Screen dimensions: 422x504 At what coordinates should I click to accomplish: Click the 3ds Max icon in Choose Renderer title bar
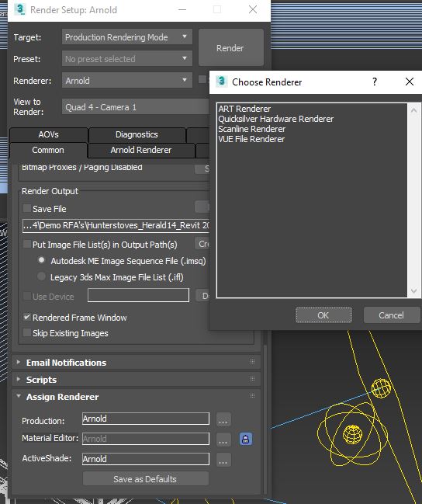pyautogui.click(x=222, y=82)
